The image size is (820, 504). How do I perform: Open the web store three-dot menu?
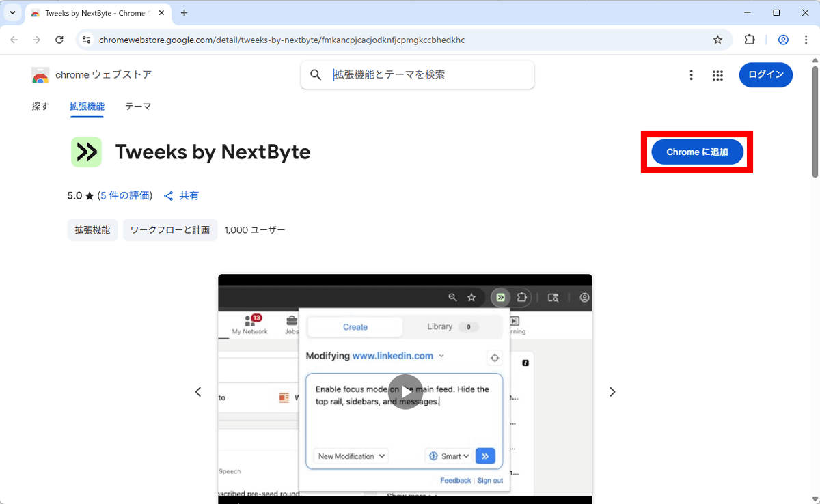pyautogui.click(x=691, y=75)
